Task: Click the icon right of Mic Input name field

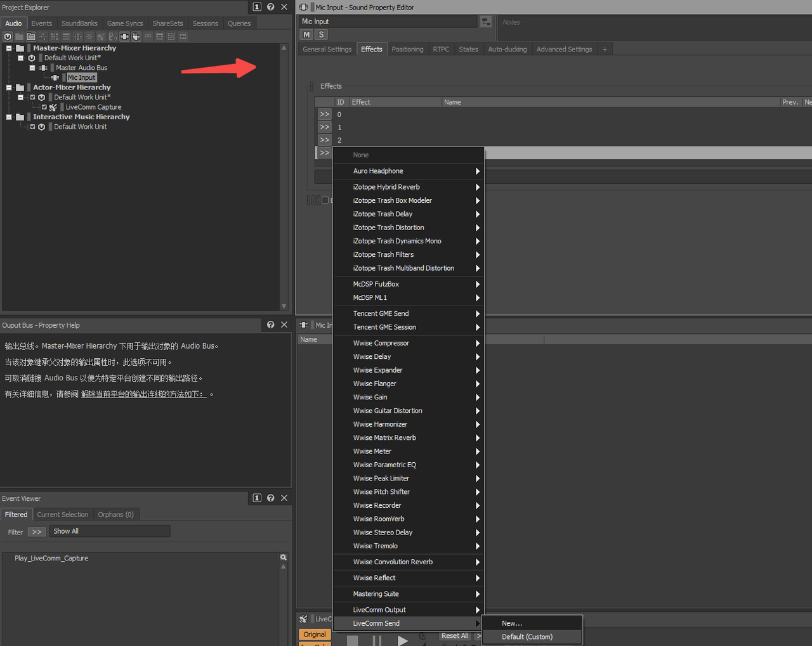Action: click(x=486, y=22)
